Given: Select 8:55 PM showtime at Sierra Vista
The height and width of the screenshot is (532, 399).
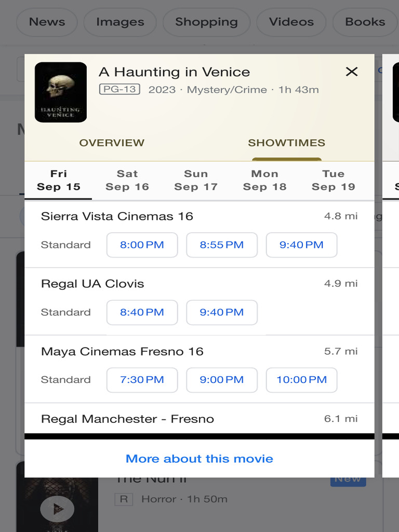Looking at the screenshot, I should point(222,245).
